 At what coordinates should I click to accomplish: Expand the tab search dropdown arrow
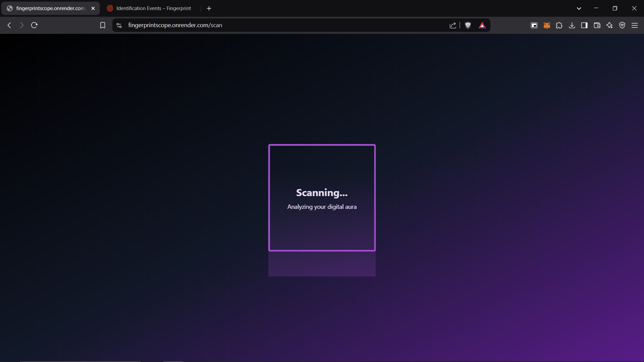point(579,8)
